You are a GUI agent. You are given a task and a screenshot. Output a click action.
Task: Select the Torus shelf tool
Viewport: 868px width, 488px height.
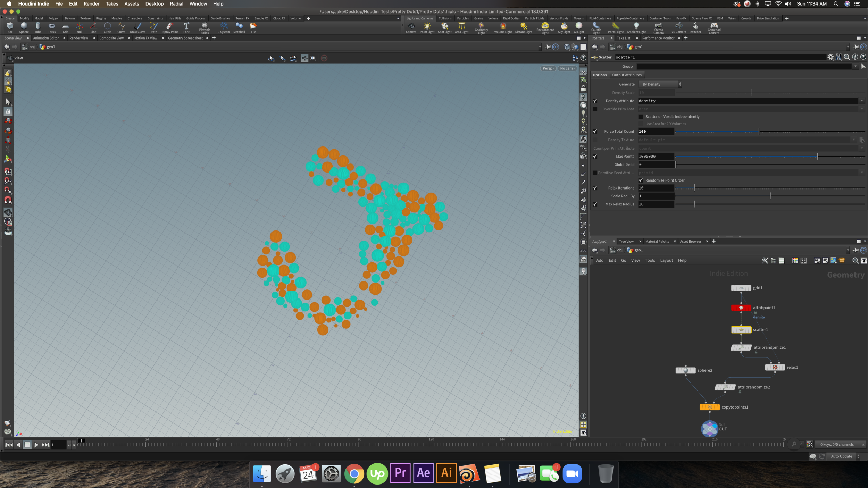coord(52,27)
